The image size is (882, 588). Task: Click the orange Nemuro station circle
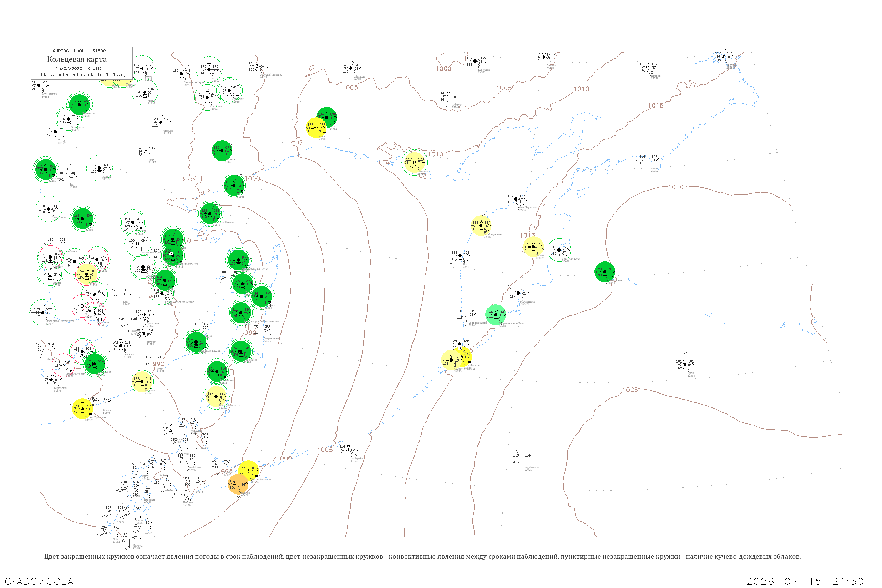(x=238, y=484)
